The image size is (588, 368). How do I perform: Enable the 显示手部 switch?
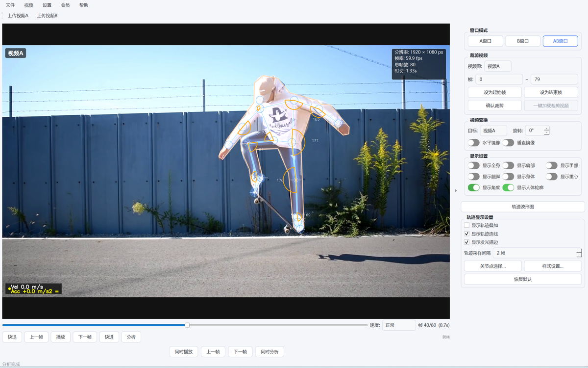[x=552, y=166]
